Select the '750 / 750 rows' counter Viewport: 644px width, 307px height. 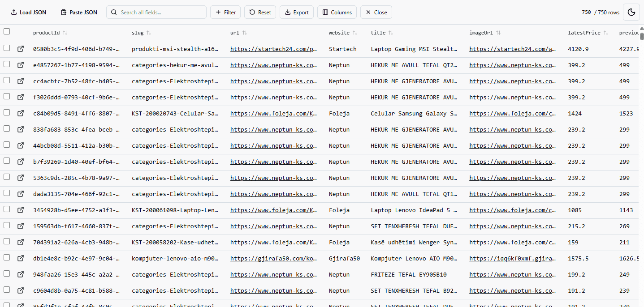coord(601,13)
